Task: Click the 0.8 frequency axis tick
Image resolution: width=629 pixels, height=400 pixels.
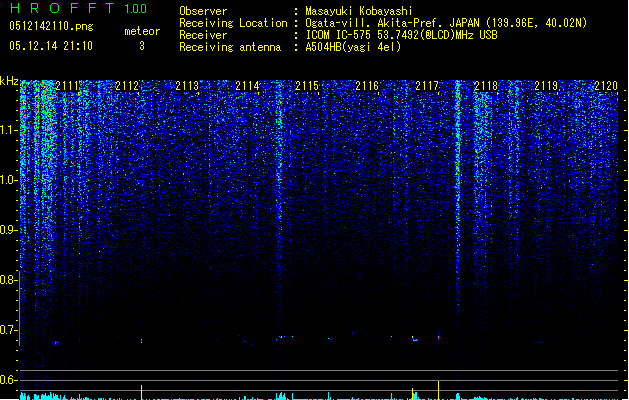Action: [x=9, y=280]
